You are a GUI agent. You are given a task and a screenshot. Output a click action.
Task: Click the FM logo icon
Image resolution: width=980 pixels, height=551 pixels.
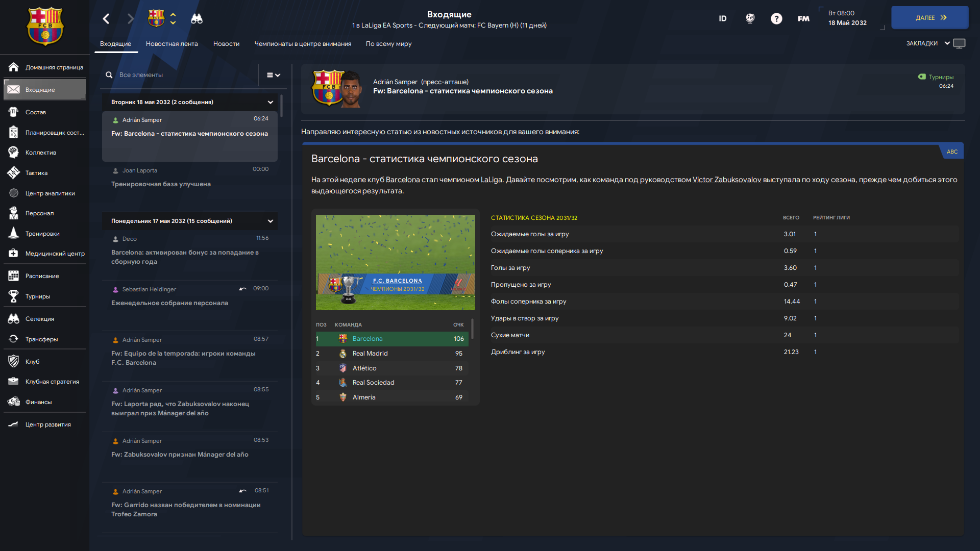point(803,19)
